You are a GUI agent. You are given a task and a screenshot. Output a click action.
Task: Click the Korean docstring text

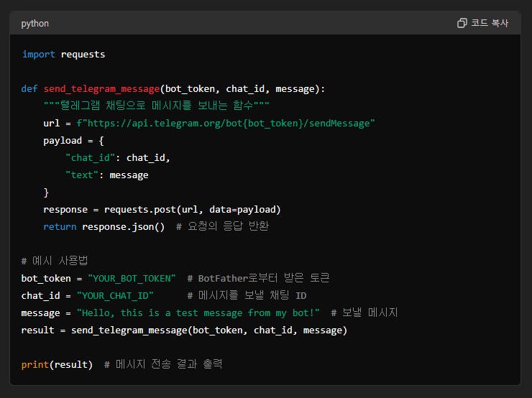tap(156, 106)
